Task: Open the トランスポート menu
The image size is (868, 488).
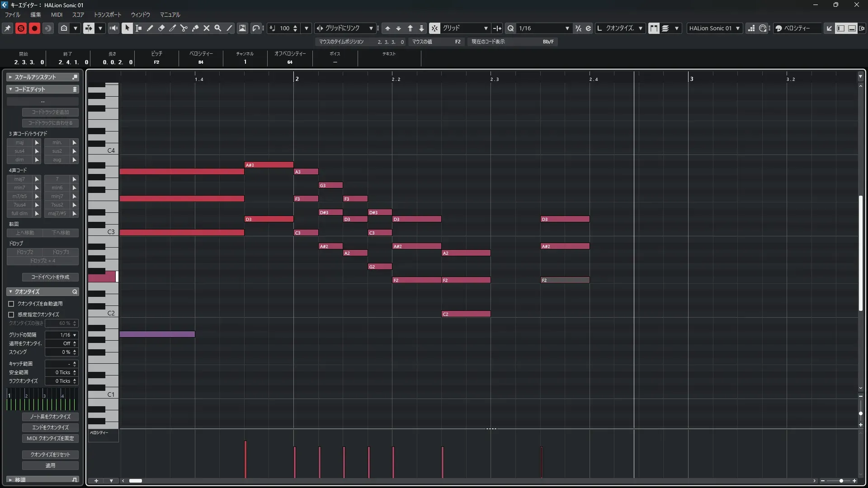Action: pos(107,14)
